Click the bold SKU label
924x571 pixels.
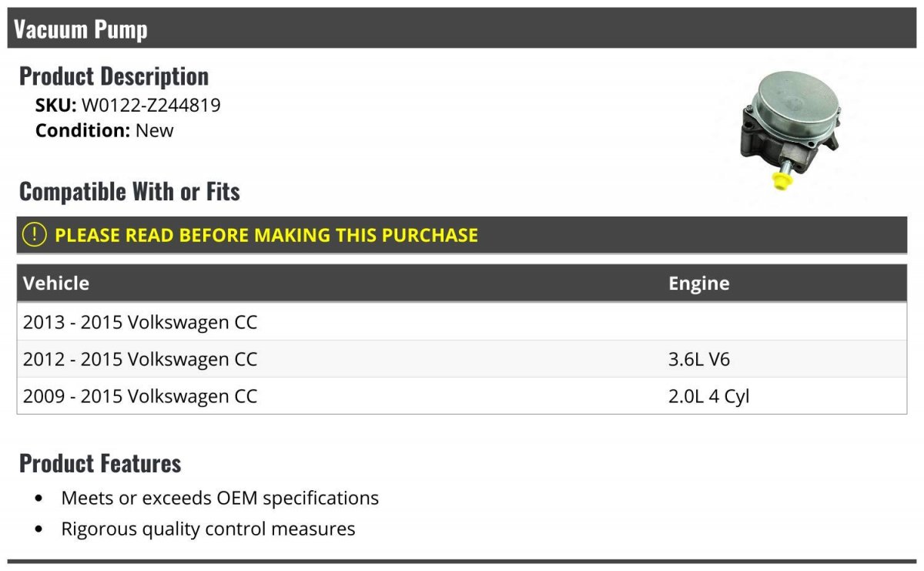tap(55, 105)
